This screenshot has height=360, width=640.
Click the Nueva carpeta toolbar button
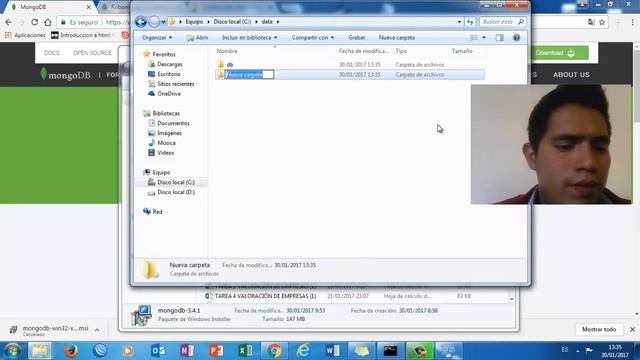397,38
